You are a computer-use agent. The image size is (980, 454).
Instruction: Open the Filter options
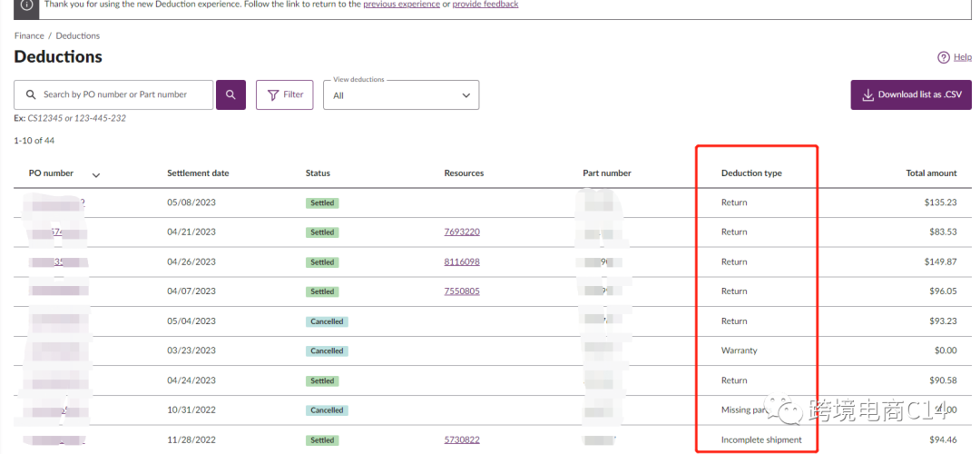[285, 94]
